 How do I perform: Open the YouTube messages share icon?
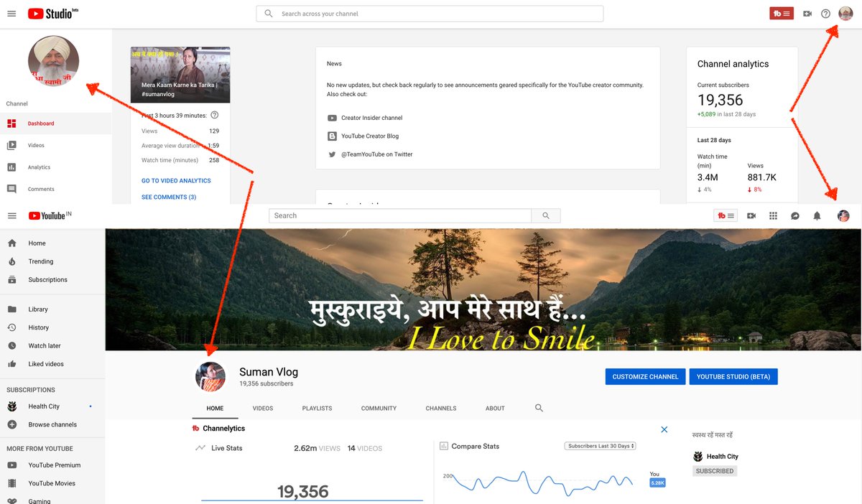pyautogui.click(x=795, y=215)
